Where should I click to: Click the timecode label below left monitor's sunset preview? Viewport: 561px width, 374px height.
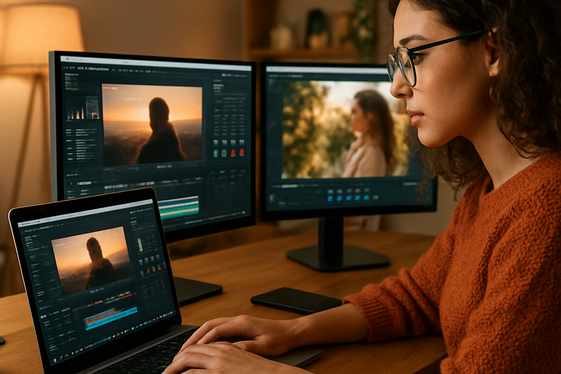click(x=164, y=167)
